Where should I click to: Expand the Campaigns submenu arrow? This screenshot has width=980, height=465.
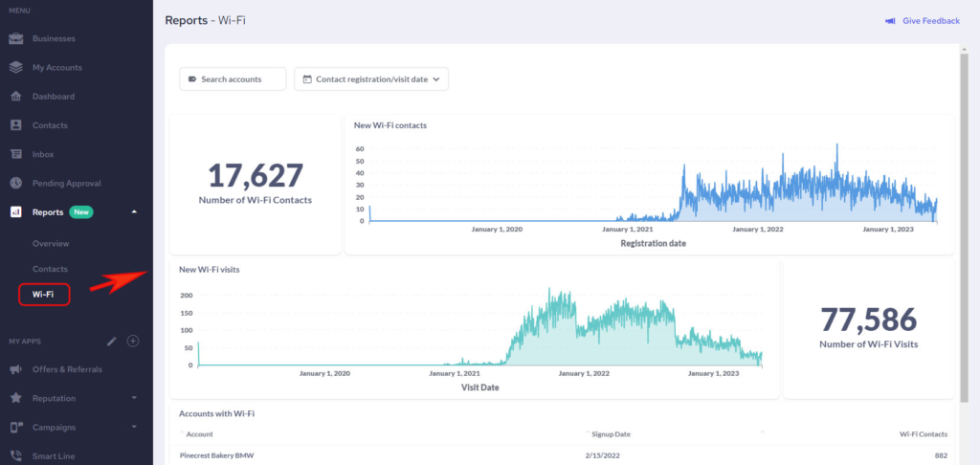[x=134, y=427]
